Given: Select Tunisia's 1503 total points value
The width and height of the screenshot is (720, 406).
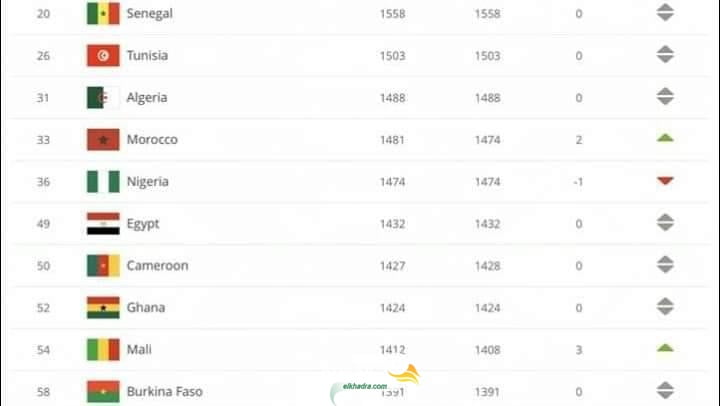Looking at the screenshot, I should (x=393, y=56).
